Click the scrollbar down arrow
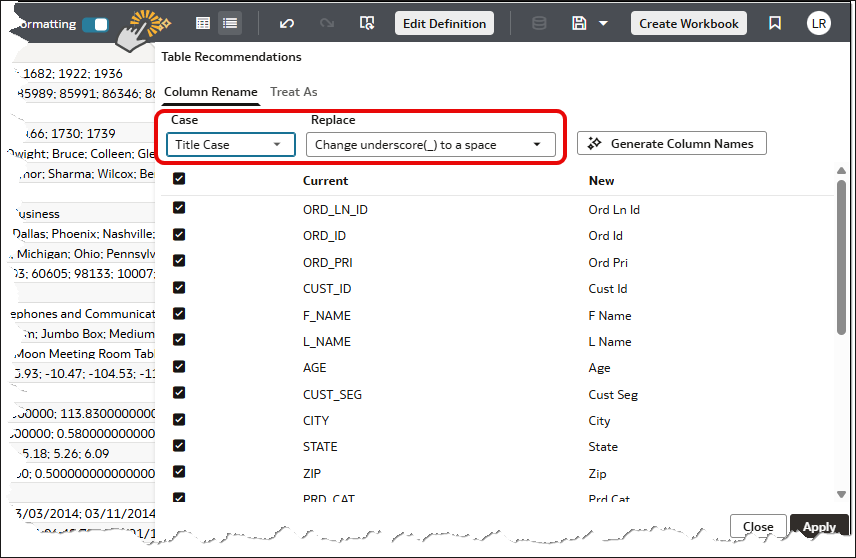The width and height of the screenshot is (856, 558). click(x=841, y=495)
